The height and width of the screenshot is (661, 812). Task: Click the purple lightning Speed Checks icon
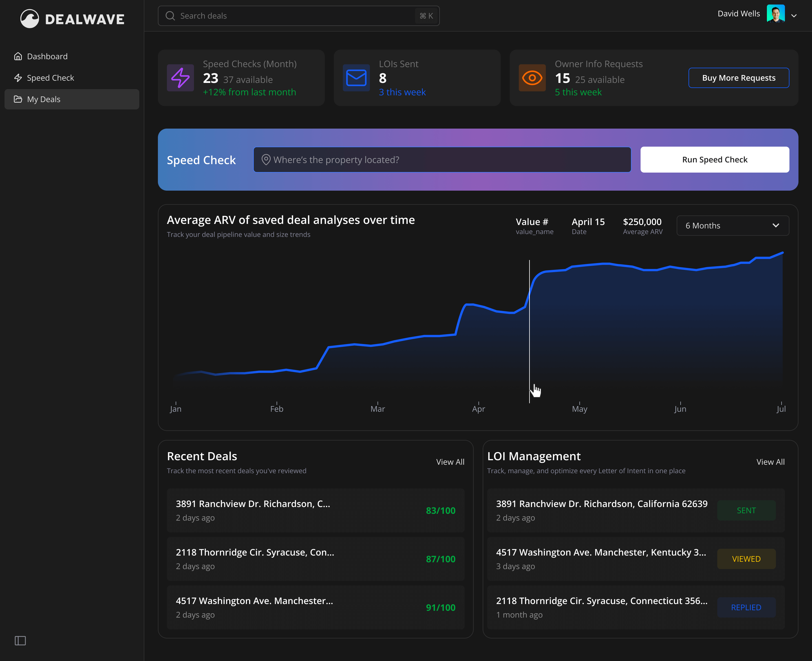[180, 78]
